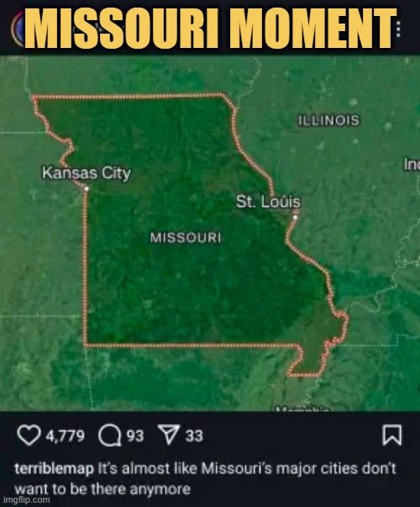View the 33 shares count

[194, 436]
